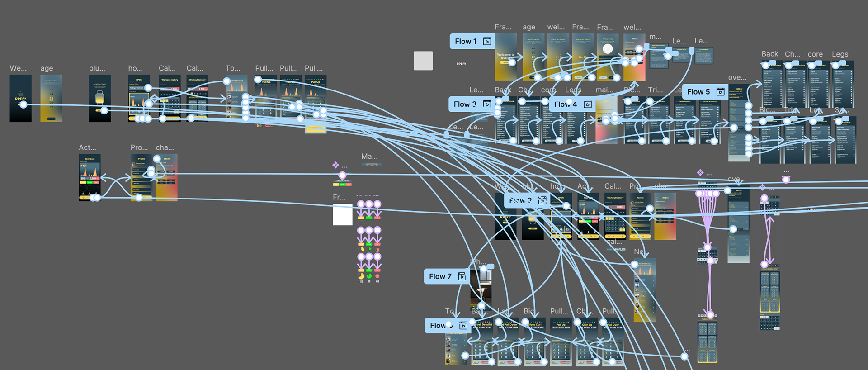Click the play icon on Flow 7
Viewport: 868px width, 370px height.
(462, 276)
